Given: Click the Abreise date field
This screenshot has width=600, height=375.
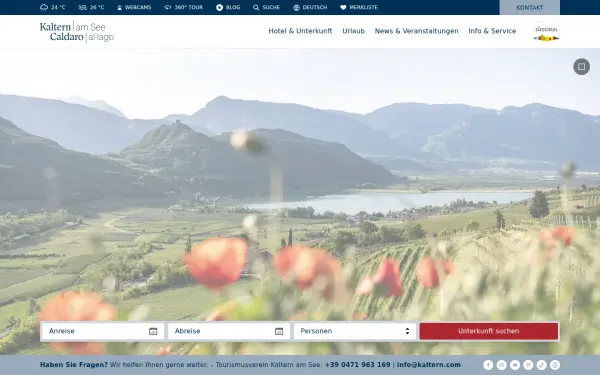Looking at the screenshot, I should tap(229, 331).
